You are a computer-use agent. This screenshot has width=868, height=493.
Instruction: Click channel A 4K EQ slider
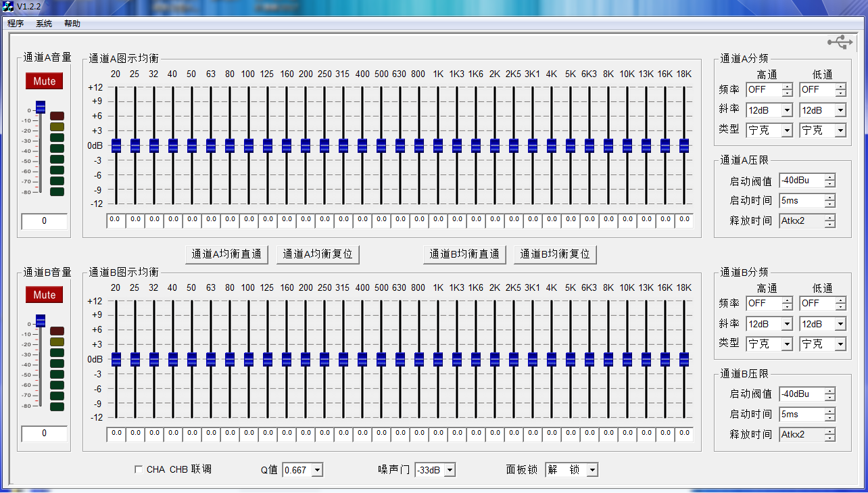click(552, 145)
